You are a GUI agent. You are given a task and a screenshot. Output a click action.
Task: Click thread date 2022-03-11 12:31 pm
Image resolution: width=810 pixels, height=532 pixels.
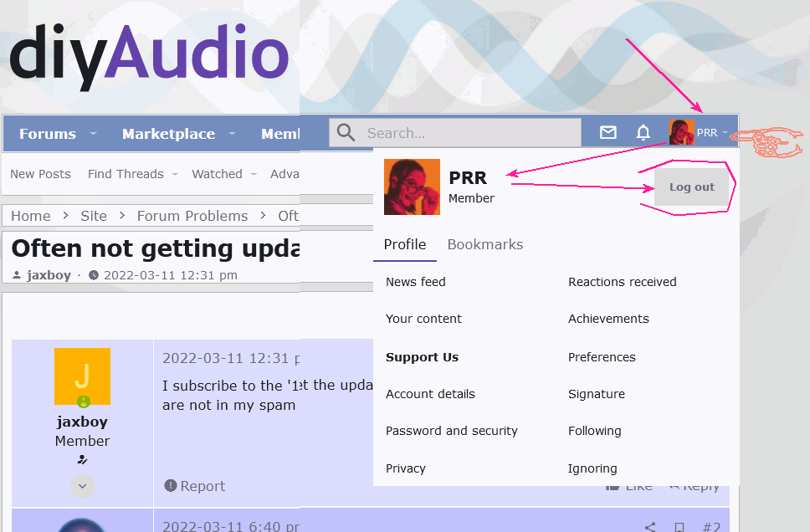(171, 274)
